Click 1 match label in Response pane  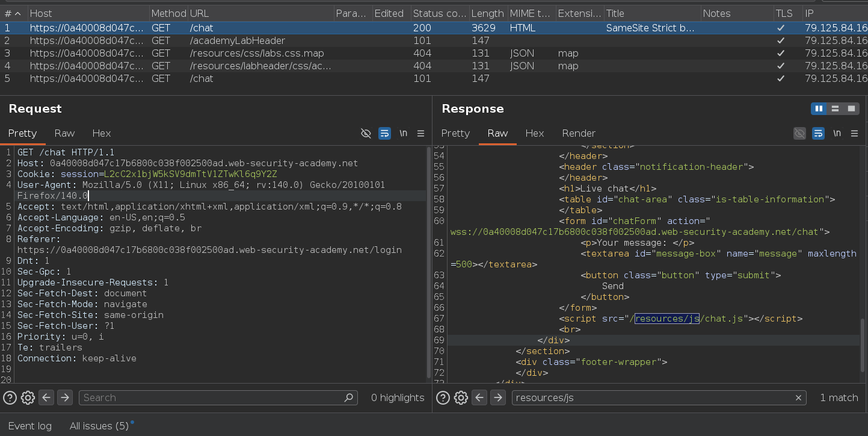(x=839, y=397)
